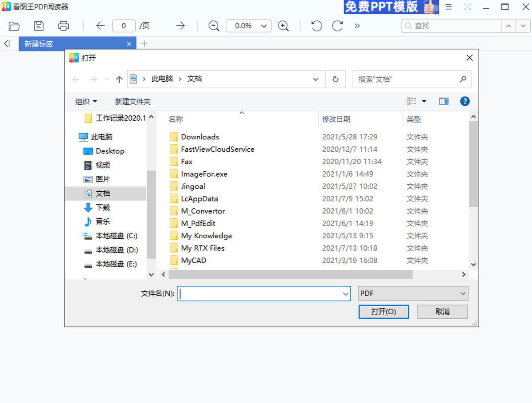
Task: Toggle the preview pane button in dialog
Action: click(444, 101)
